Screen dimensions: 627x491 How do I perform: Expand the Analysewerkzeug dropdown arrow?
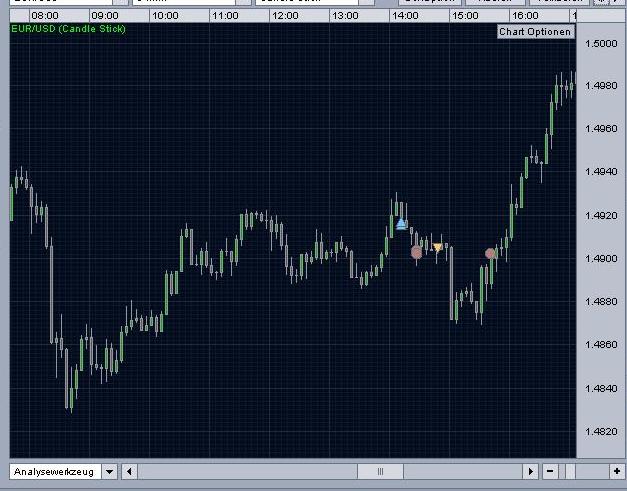pos(110,472)
